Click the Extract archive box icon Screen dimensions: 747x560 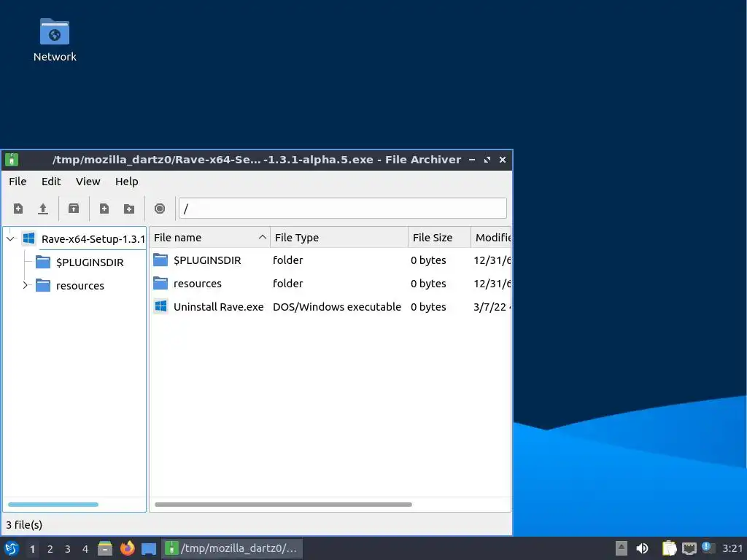tap(74, 209)
